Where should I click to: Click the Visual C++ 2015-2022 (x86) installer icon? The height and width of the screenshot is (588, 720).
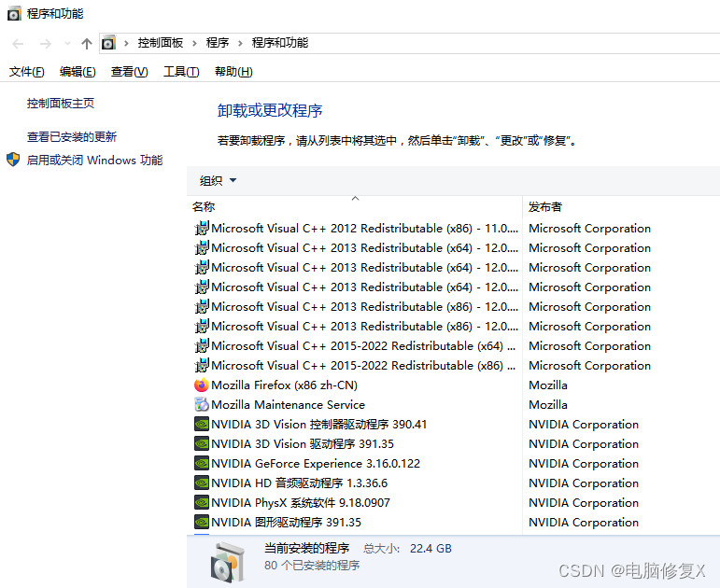tap(201, 365)
